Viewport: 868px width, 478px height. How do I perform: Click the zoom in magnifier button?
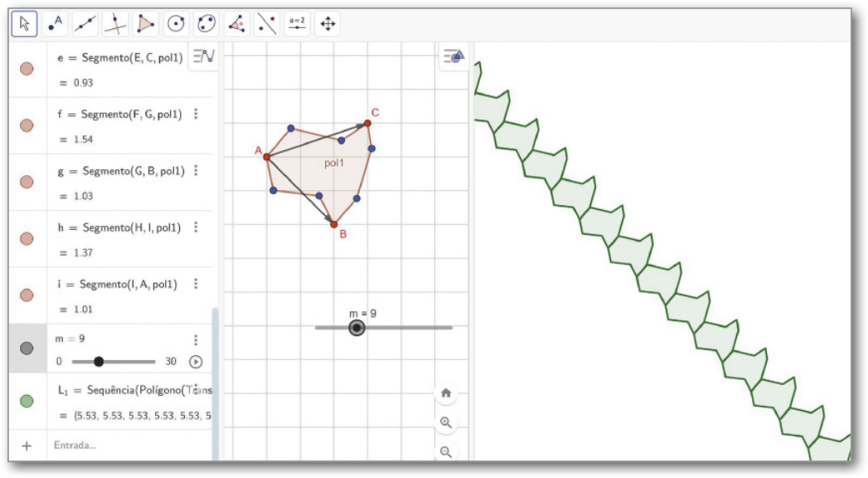446,422
